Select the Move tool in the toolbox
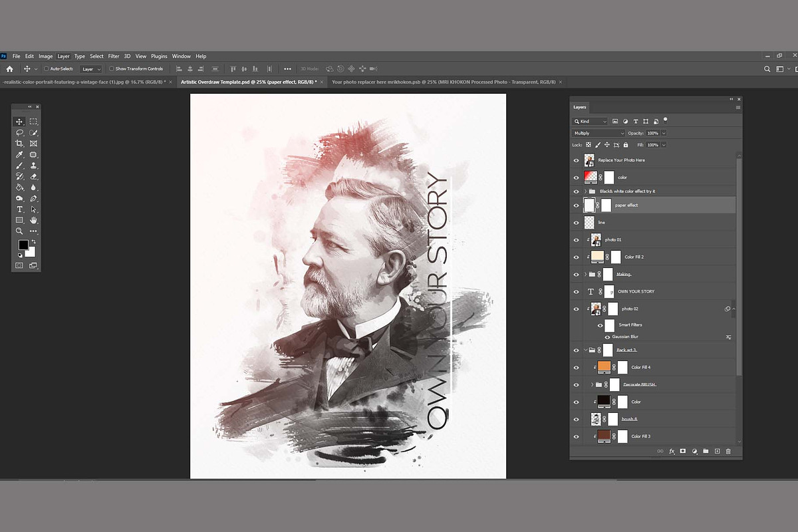798x532 pixels. coord(19,122)
